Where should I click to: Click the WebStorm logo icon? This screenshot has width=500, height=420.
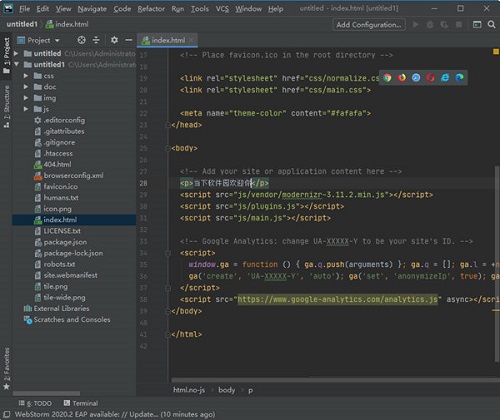pos(8,8)
